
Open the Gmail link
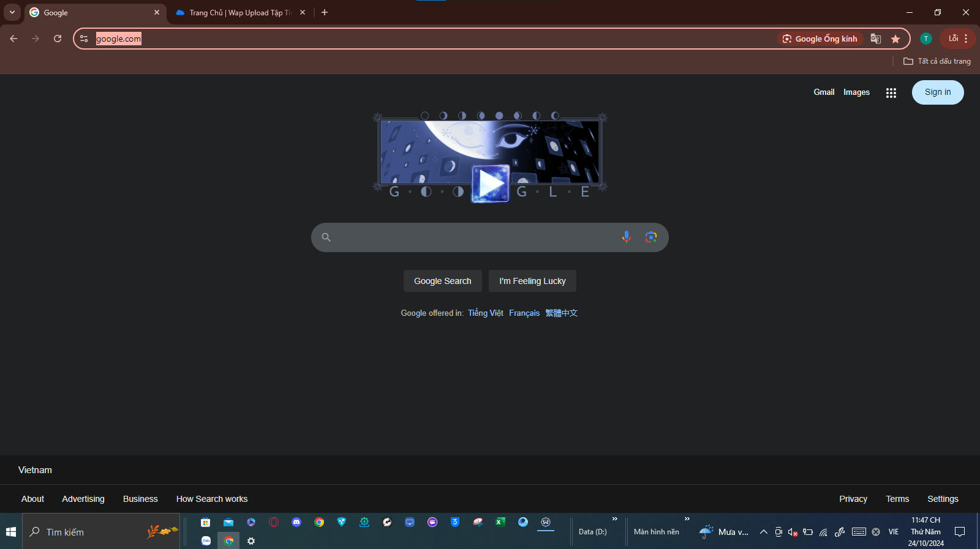pos(824,92)
